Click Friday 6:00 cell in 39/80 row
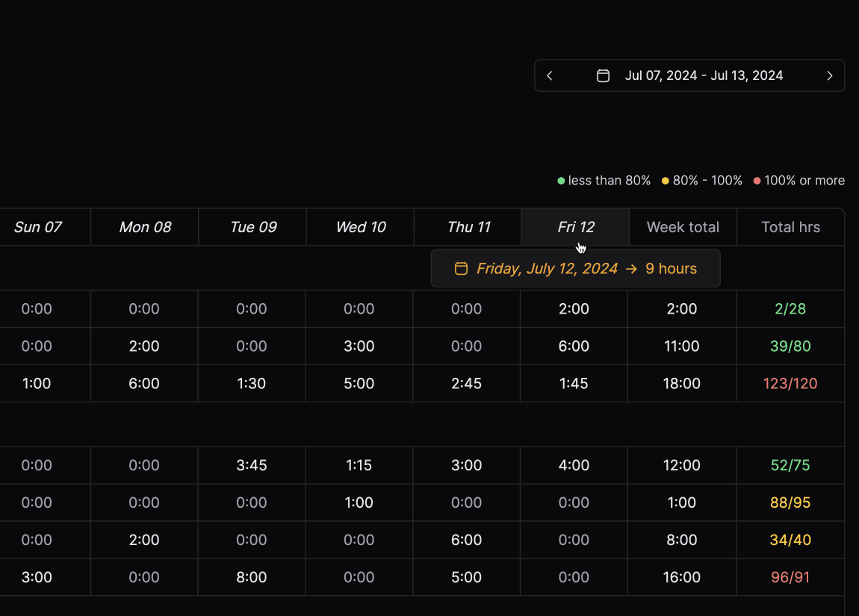The width and height of the screenshot is (859, 616). 574,346
